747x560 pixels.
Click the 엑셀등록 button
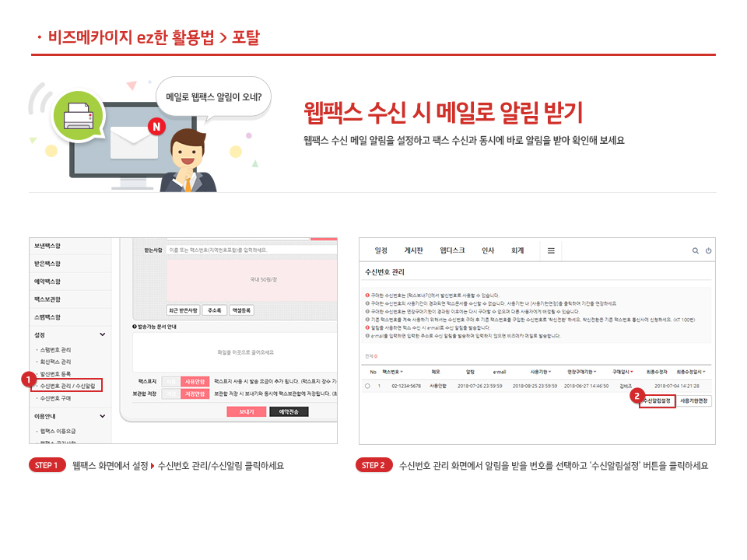click(x=241, y=310)
